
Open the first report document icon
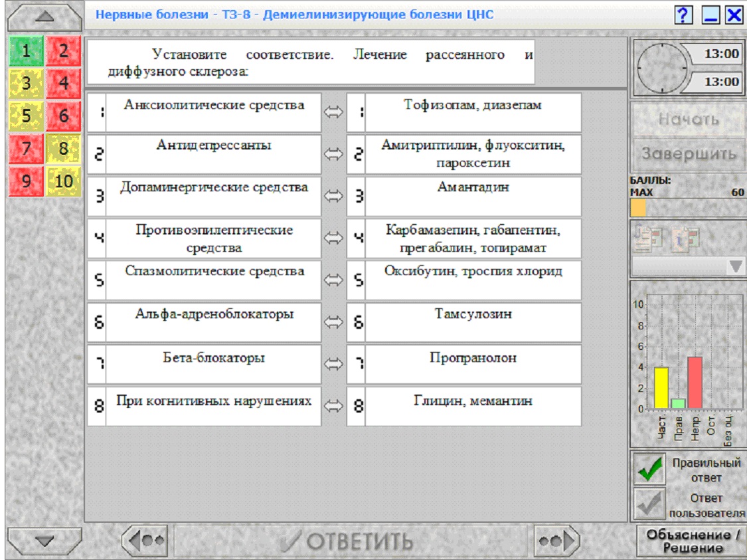click(647, 237)
